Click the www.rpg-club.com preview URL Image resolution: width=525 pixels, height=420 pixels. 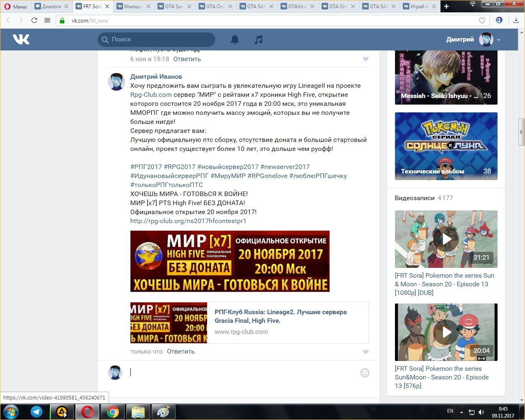[x=241, y=332]
